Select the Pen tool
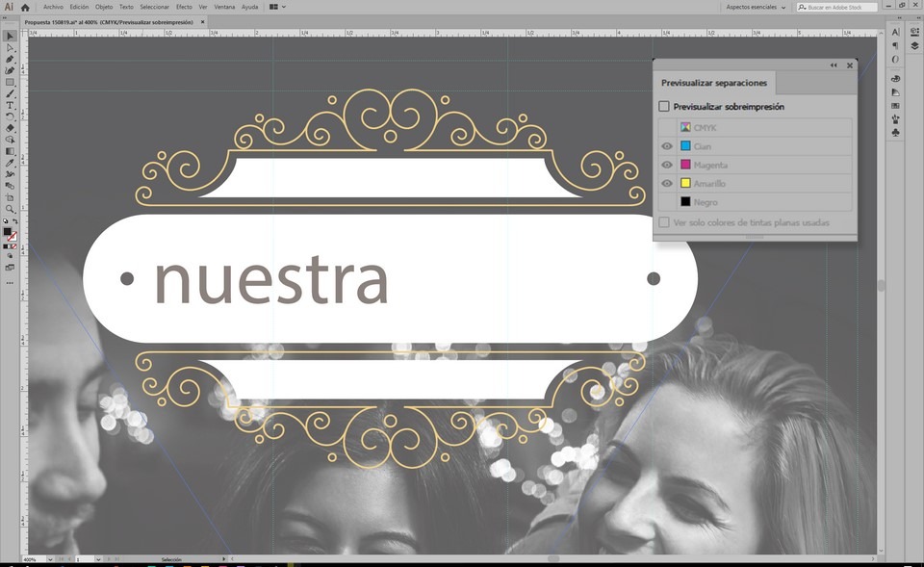 point(10,59)
